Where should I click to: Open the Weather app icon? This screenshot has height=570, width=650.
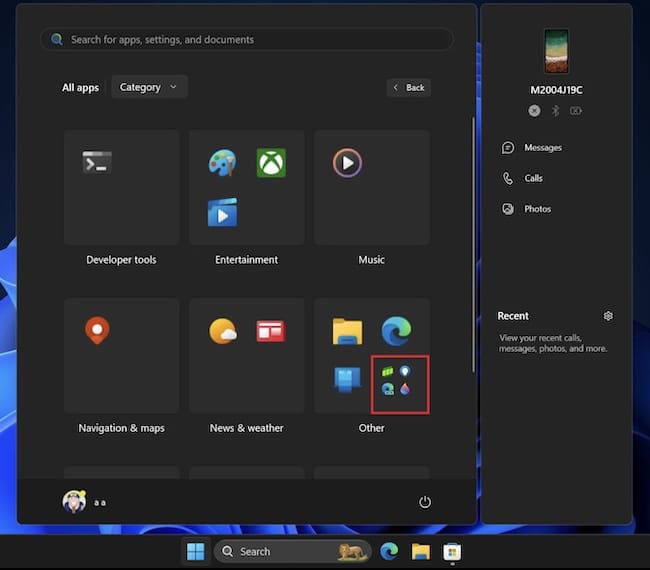pyautogui.click(x=223, y=331)
